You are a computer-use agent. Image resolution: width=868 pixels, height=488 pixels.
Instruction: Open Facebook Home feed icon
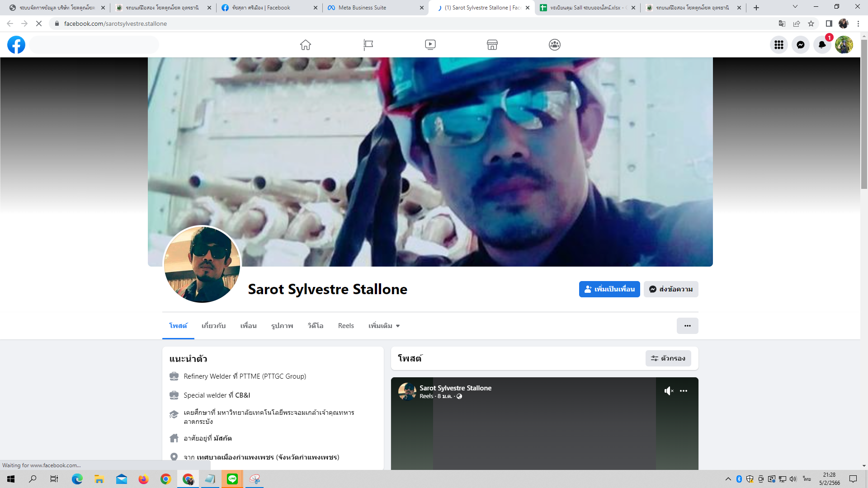click(306, 45)
